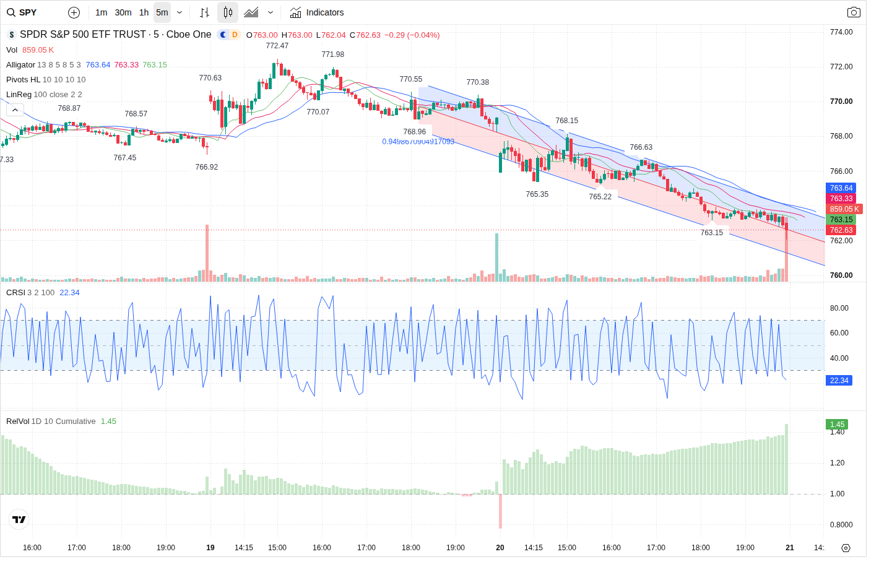Click the SPY symbol logo in legend

[x=11, y=35]
